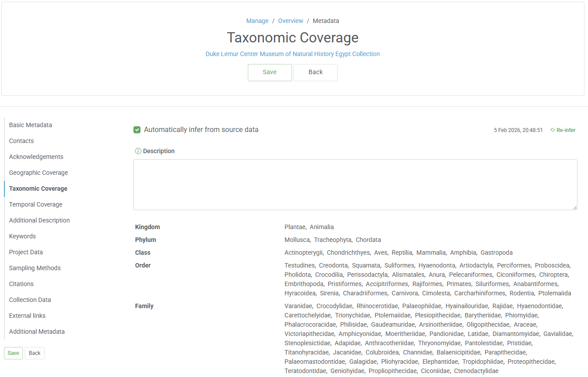Open the Manage breadcrumb link
This screenshot has height=377, width=588.
[257, 21]
